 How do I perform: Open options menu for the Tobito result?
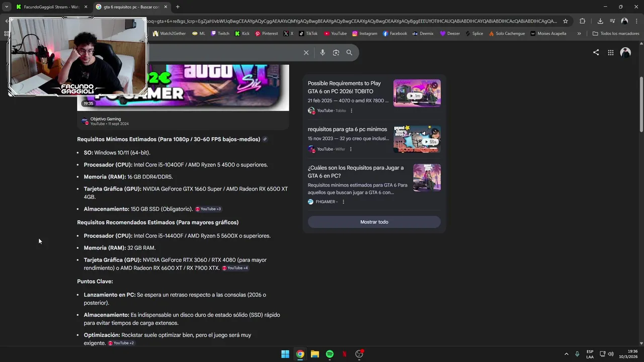(351, 111)
